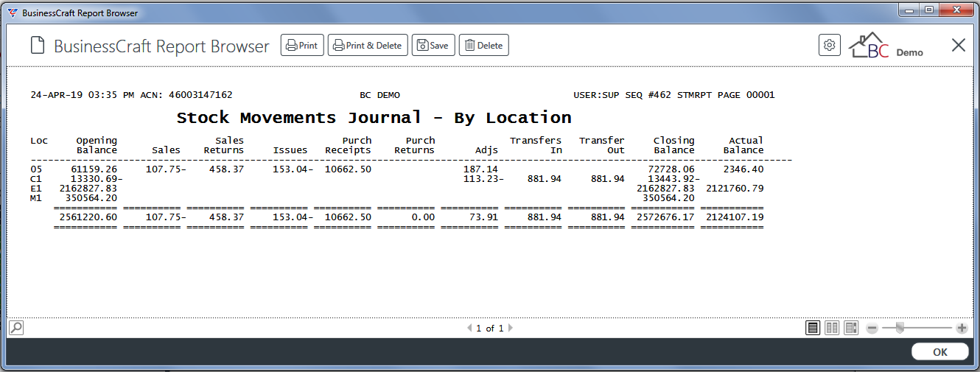Click 'ACN: 46003147162' header text

click(186, 95)
